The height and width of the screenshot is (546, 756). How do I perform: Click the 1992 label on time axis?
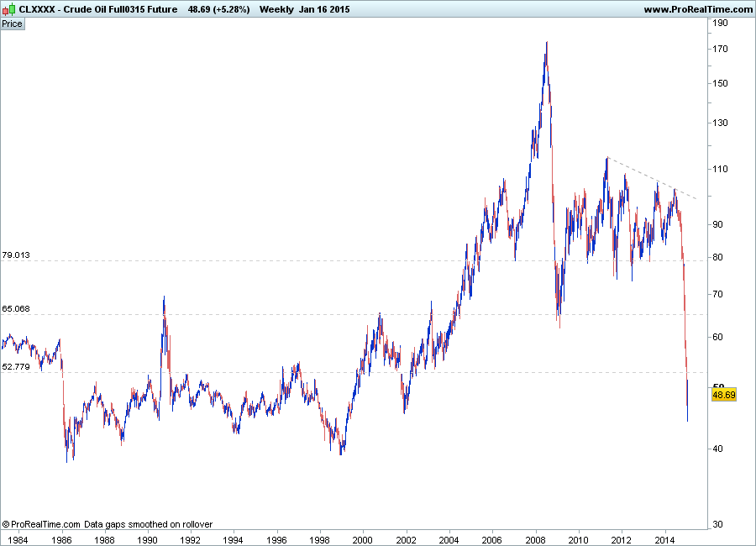(x=190, y=540)
